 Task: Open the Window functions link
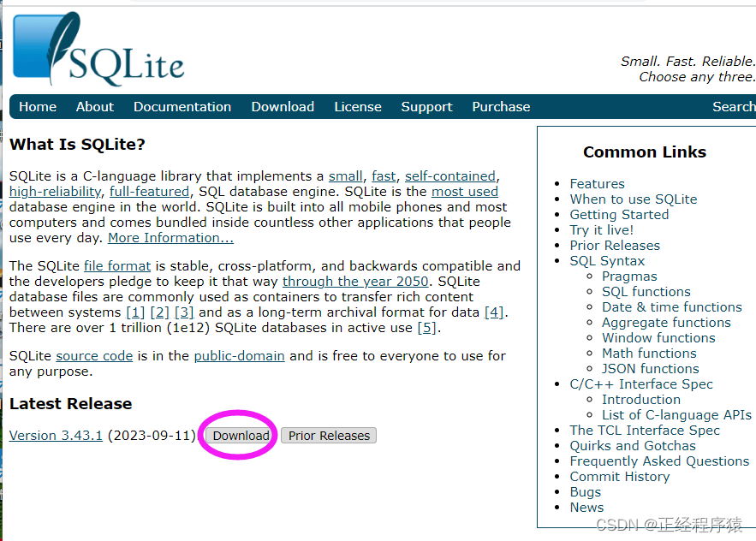tap(658, 338)
